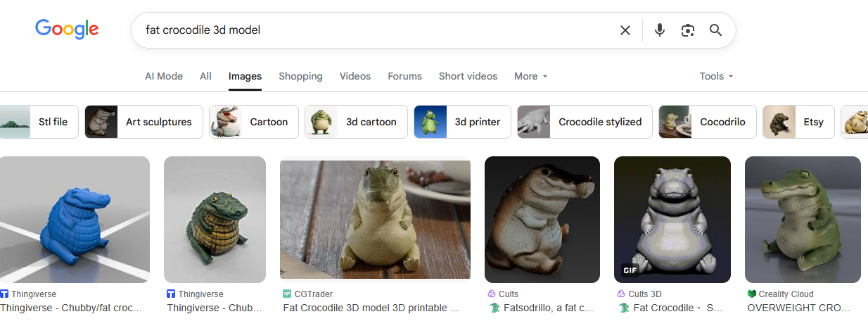Clear the search box with the X icon
This screenshot has height=326, width=868.
625,30
